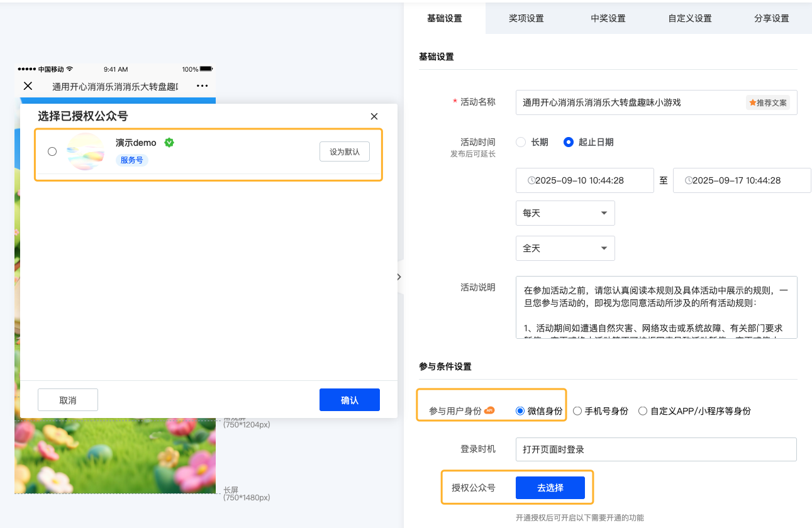Click the clock icon in start date field
812x528 pixels.
click(531, 180)
